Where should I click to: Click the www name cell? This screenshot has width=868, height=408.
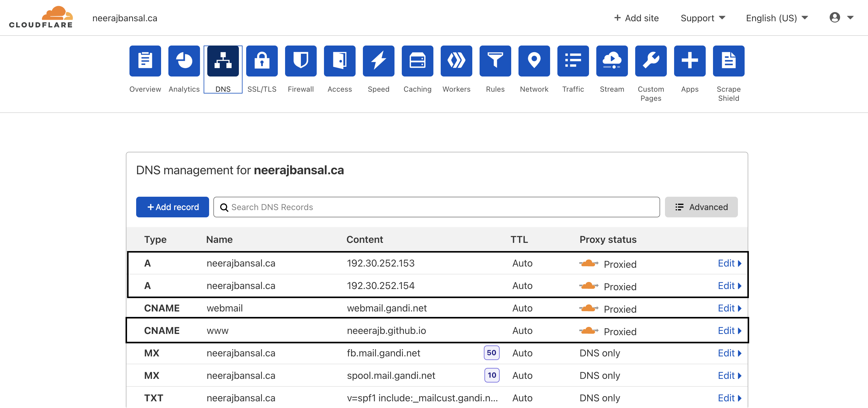tap(217, 331)
